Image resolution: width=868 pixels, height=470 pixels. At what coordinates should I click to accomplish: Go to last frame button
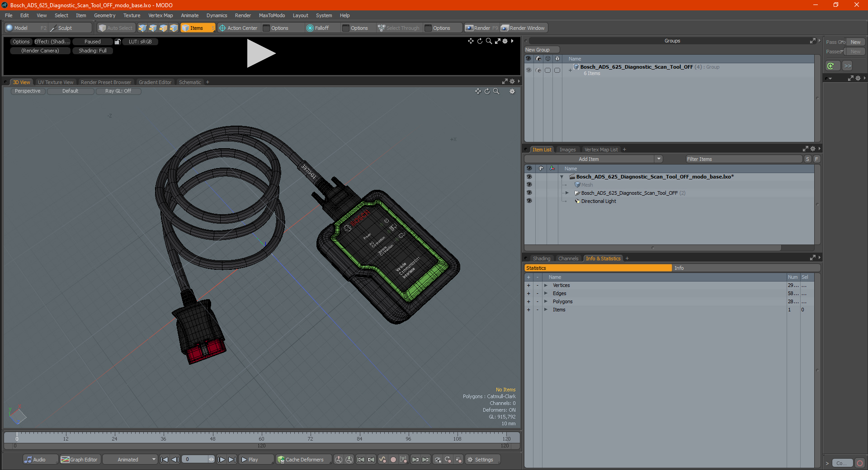[x=232, y=460]
